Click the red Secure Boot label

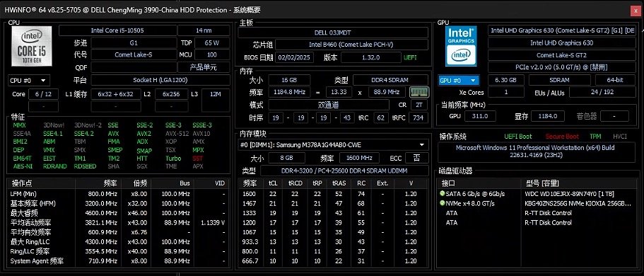click(562, 137)
